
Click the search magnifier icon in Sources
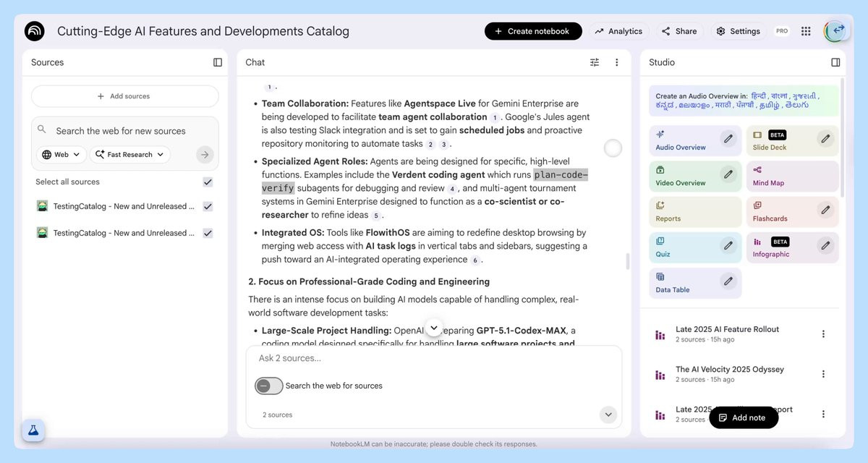(42, 130)
